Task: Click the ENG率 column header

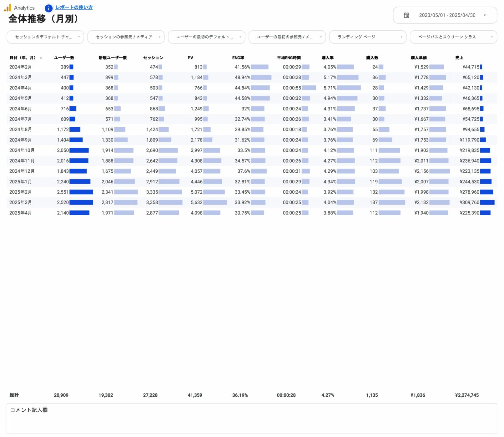Action: (x=238, y=58)
